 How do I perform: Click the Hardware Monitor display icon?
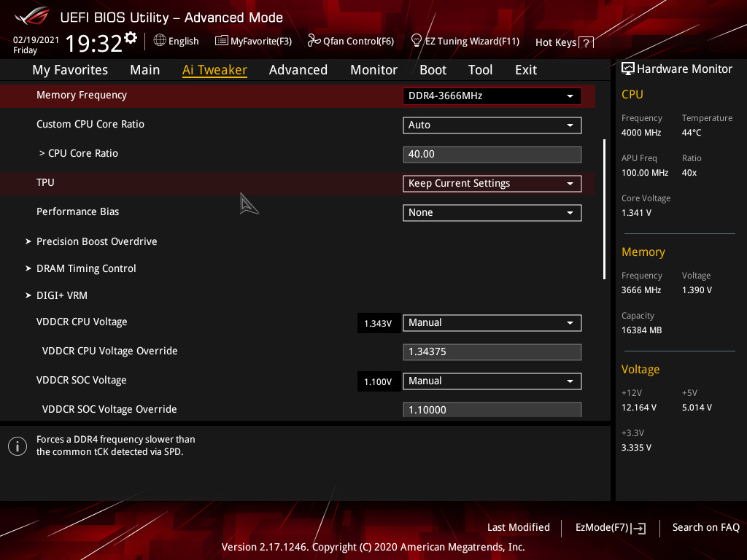[x=628, y=69]
